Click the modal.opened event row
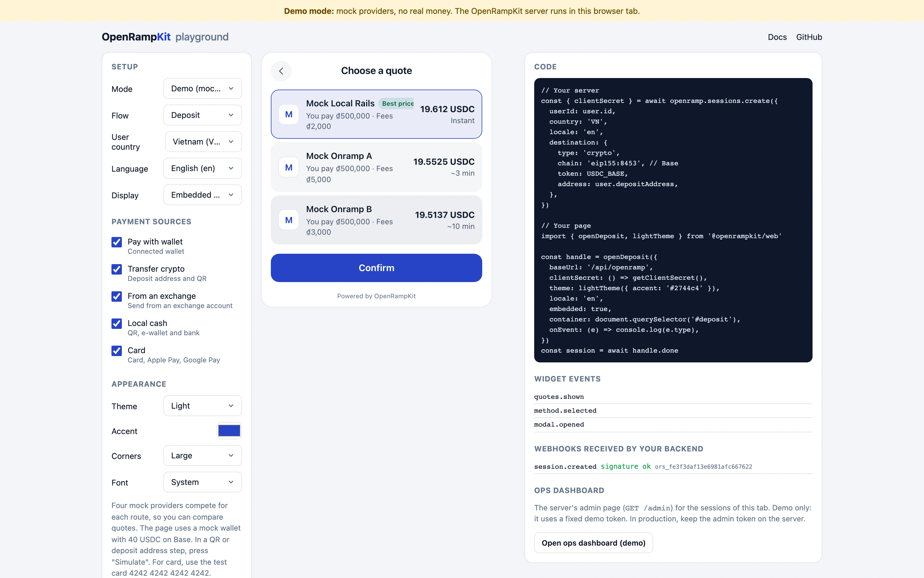Screen dimensions: 924x578 (673, 425)
